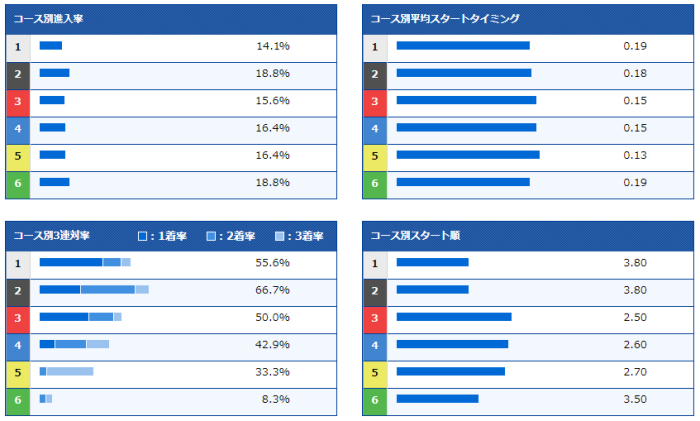Viewport: 700px width, 421px height.
Task: Select green course 6 badge in 平均スタートタイミング panel
Action: pos(374,182)
